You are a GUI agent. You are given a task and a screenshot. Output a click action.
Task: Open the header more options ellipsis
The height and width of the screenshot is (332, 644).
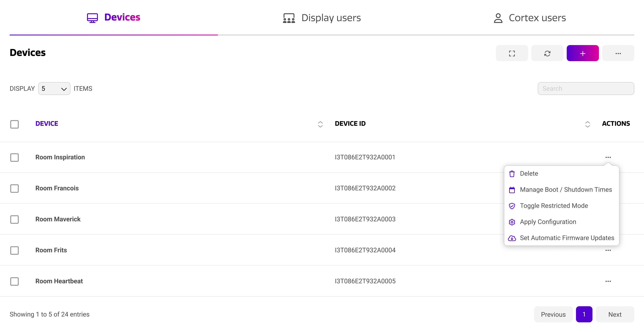[x=618, y=53]
